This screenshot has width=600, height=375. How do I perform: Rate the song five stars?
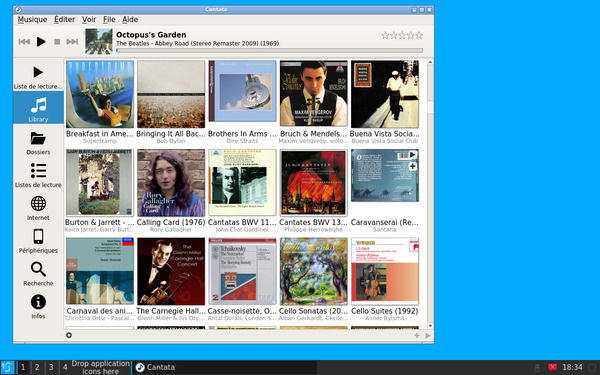coord(419,36)
